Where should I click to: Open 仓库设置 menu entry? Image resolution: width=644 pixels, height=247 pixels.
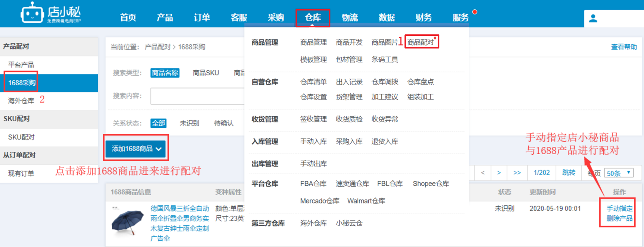click(313, 97)
